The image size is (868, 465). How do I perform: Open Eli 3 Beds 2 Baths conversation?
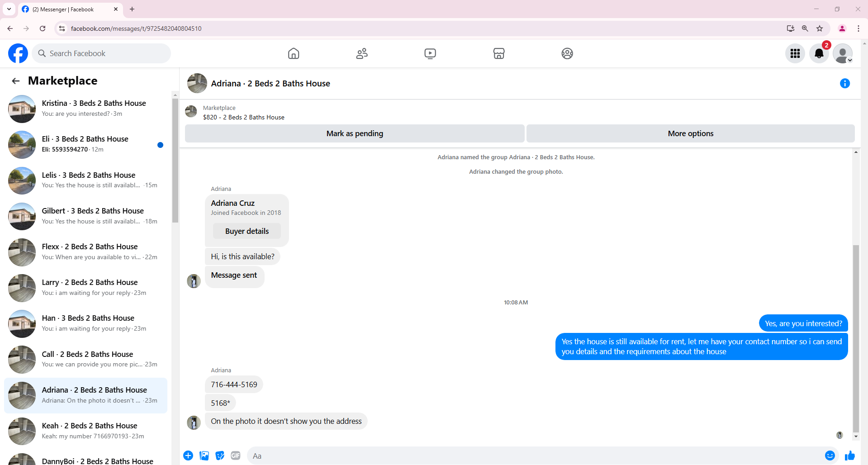tap(86, 144)
